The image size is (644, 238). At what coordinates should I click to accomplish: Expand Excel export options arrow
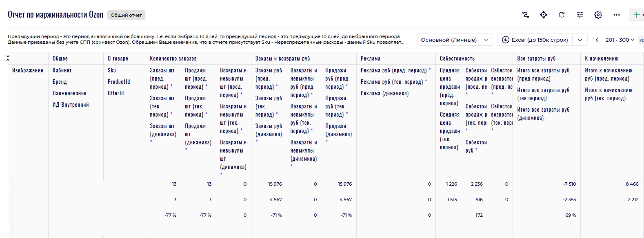(580, 40)
